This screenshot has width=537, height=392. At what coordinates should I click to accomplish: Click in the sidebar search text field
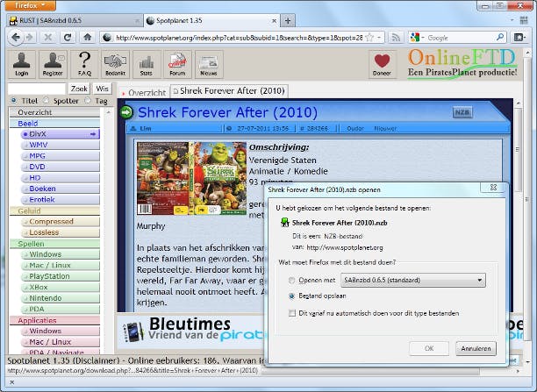[x=37, y=89]
